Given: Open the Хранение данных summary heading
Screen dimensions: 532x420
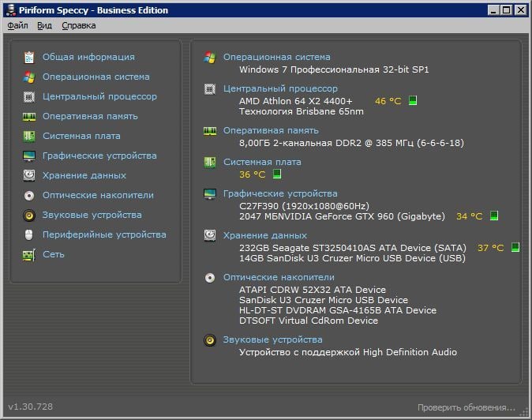Looking at the screenshot, I should (x=265, y=235).
